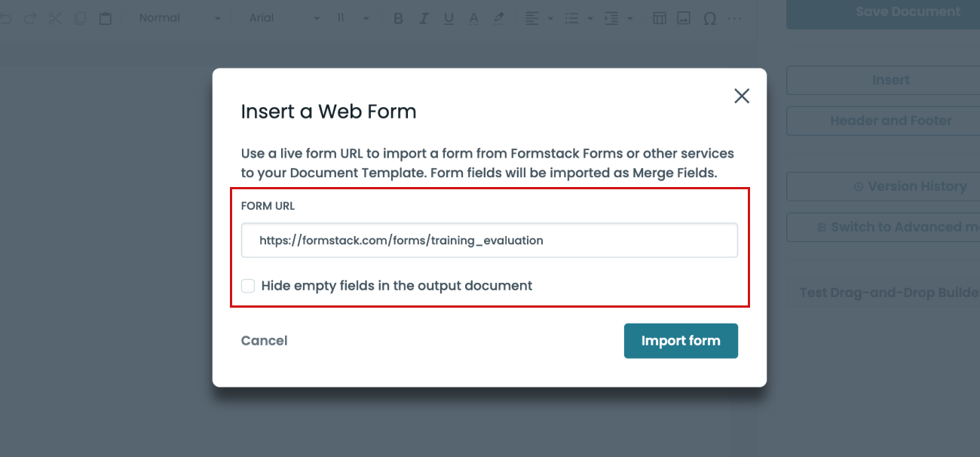Open the Version History option
Screen dimensions: 980x457
[882, 186]
